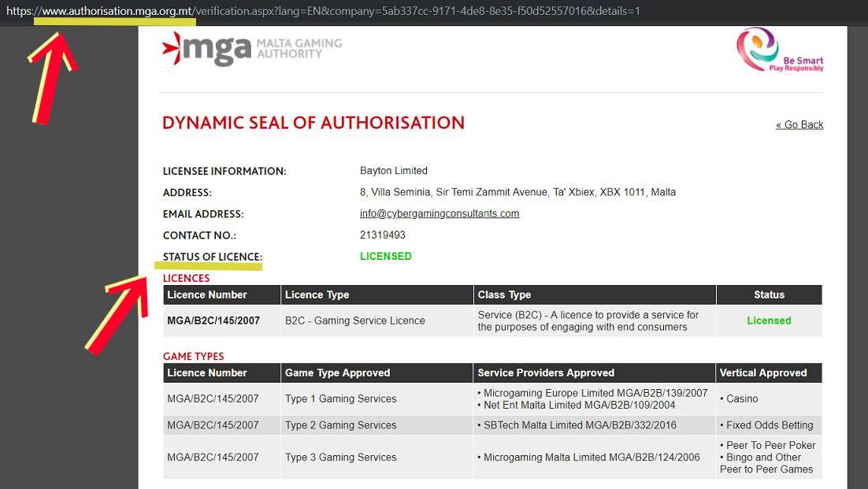Select the licensee name Bayton Limited
The width and height of the screenshot is (868, 489).
(394, 170)
